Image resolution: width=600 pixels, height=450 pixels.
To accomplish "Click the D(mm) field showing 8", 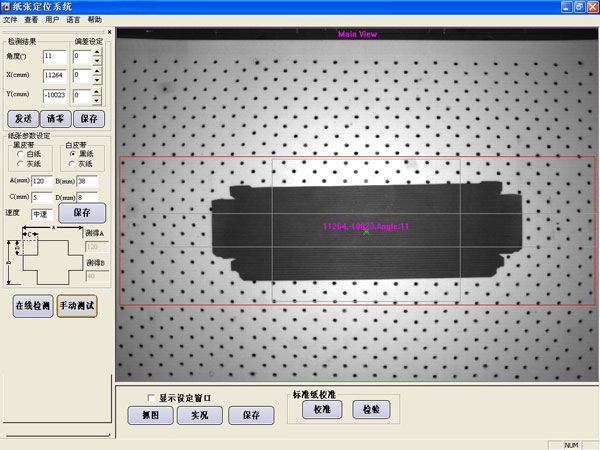I will point(87,197).
